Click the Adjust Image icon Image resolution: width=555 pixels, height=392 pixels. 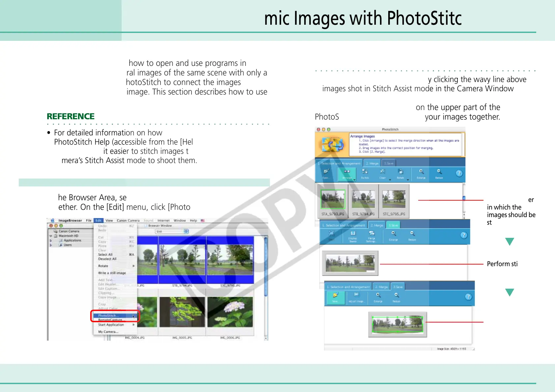356,297
